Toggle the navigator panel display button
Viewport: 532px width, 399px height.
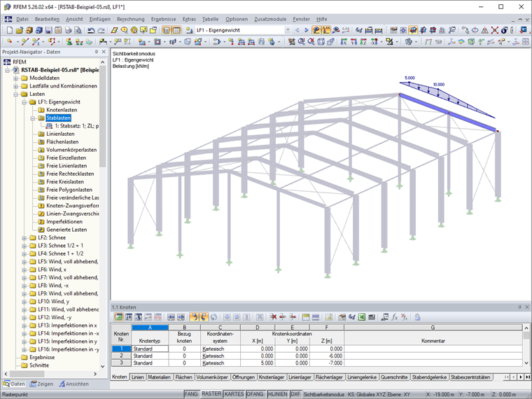[167, 30]
